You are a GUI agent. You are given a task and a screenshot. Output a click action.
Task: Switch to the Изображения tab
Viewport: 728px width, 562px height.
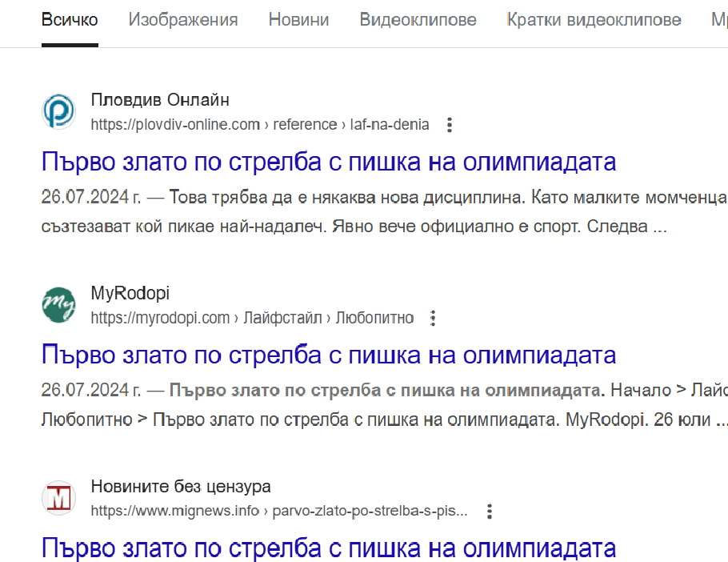point(183,20)
